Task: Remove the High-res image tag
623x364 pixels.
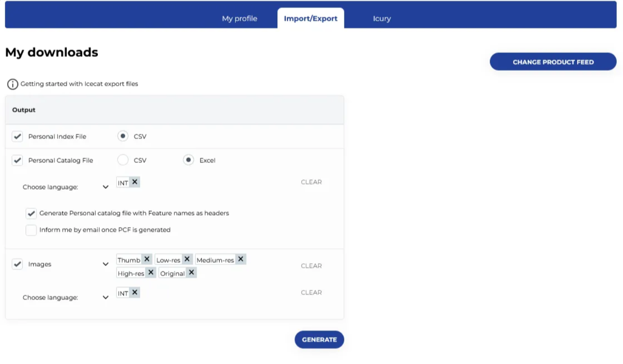Action: pos(151,273)
